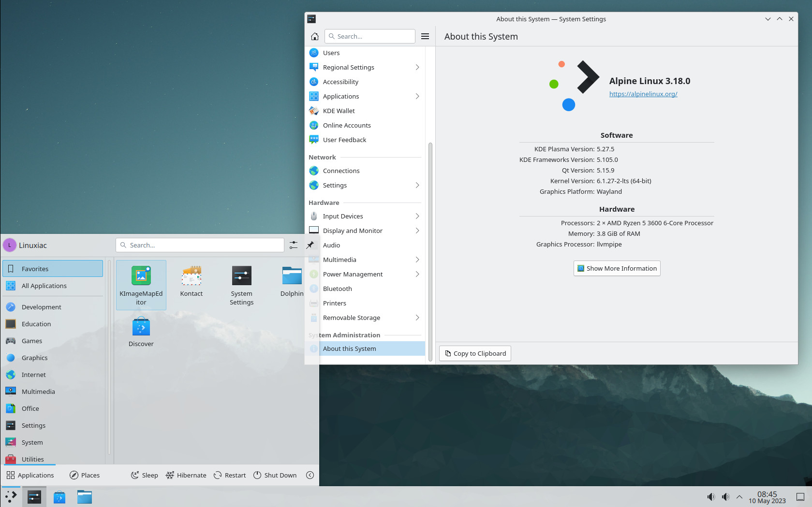Viewport: 812px width, 507px height.
Task: Open the Plasma application launcher in taskbar
Action: coord(11,497)
